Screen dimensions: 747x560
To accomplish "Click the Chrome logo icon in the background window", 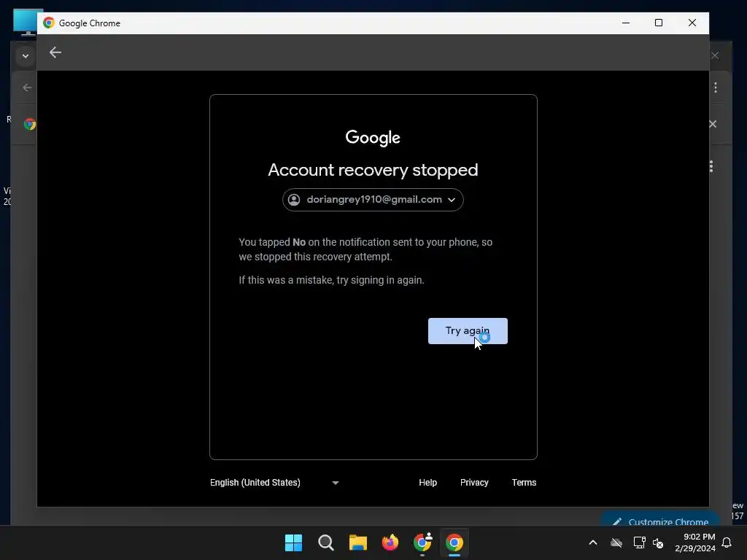I will pyautogui.click(x=29, y=124).
